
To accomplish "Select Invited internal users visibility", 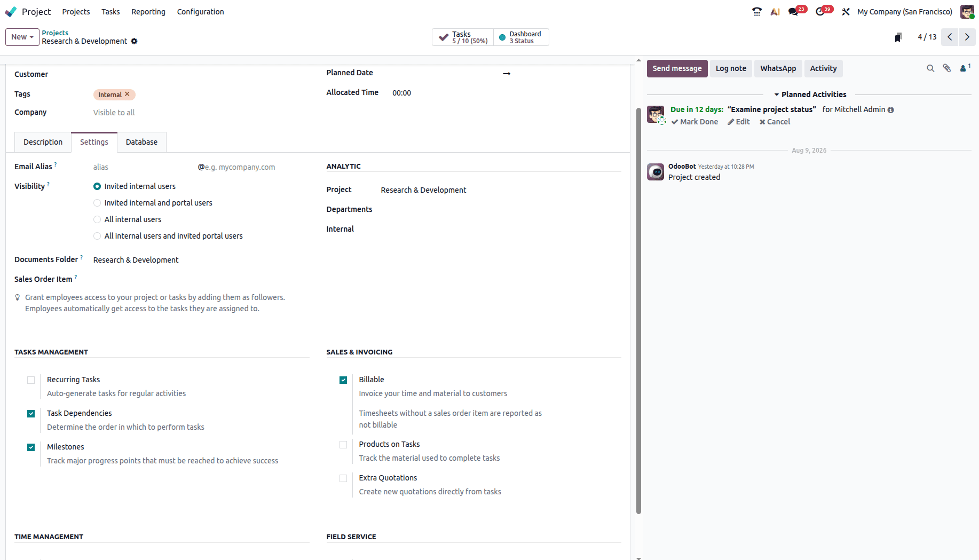I will pos(97,186).
